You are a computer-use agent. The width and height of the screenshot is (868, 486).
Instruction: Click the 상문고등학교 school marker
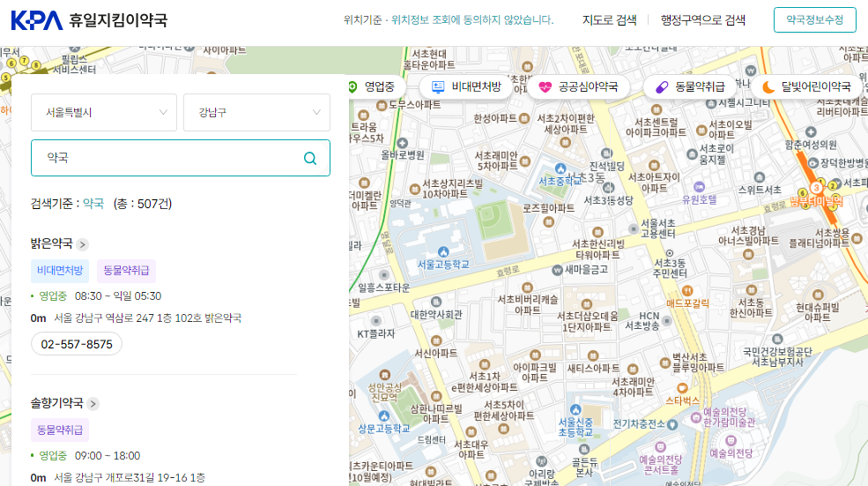[x=383, y=416]
